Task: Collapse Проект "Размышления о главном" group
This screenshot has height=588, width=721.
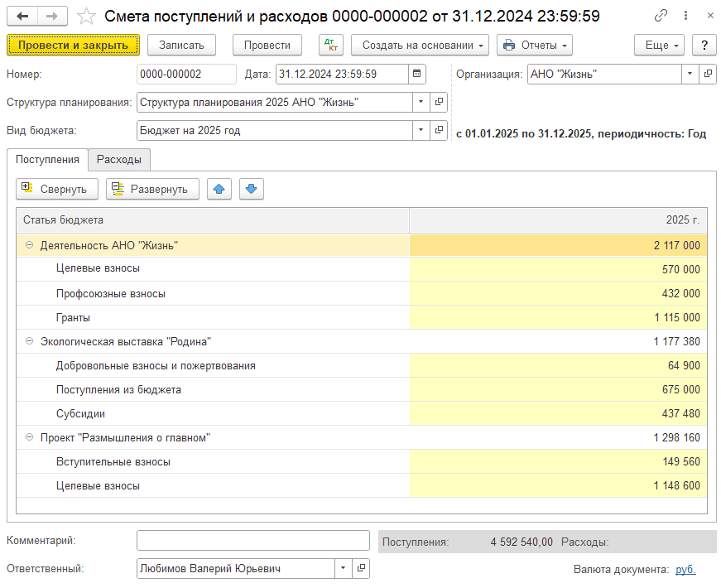Action: click(x=30, y=437)
